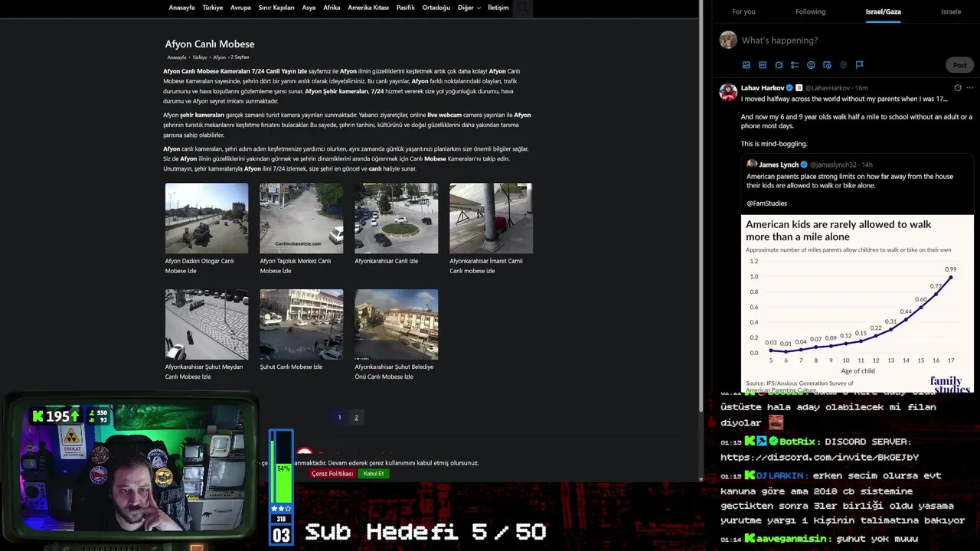
Task: Open the Afyonkarahisar İmaret Camii thumbnail
Action: tap(491, 218)
